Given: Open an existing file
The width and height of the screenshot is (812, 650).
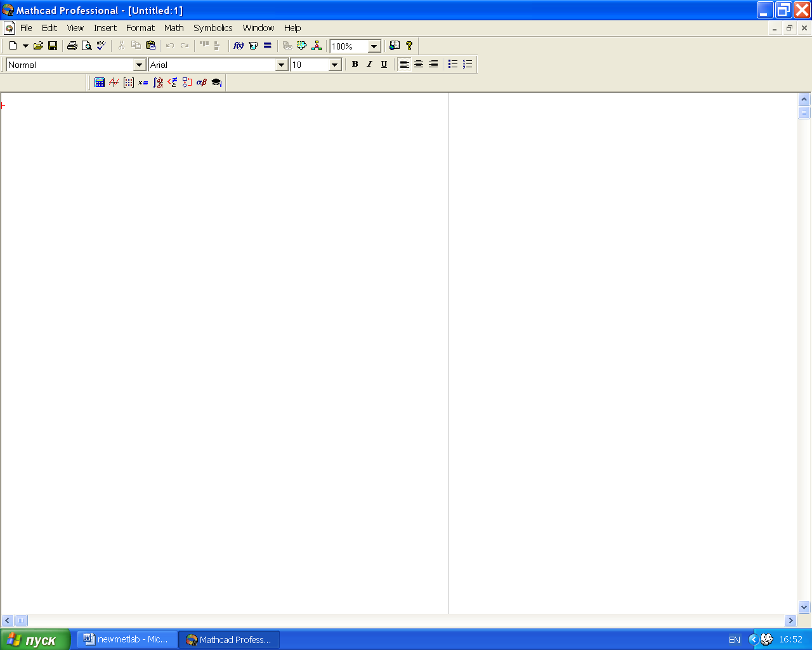Looking at the screenshot, I should (x=38, y=46).
